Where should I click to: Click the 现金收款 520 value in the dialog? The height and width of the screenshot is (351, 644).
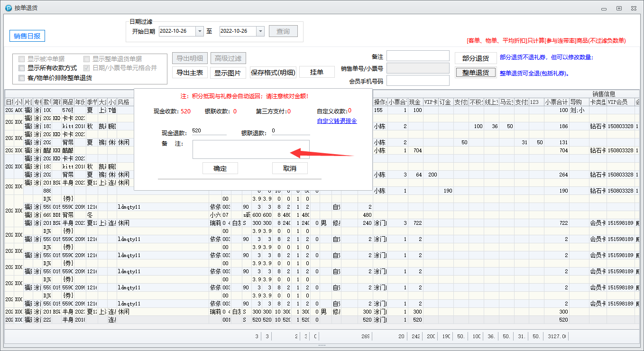click(x=186, y=111)
